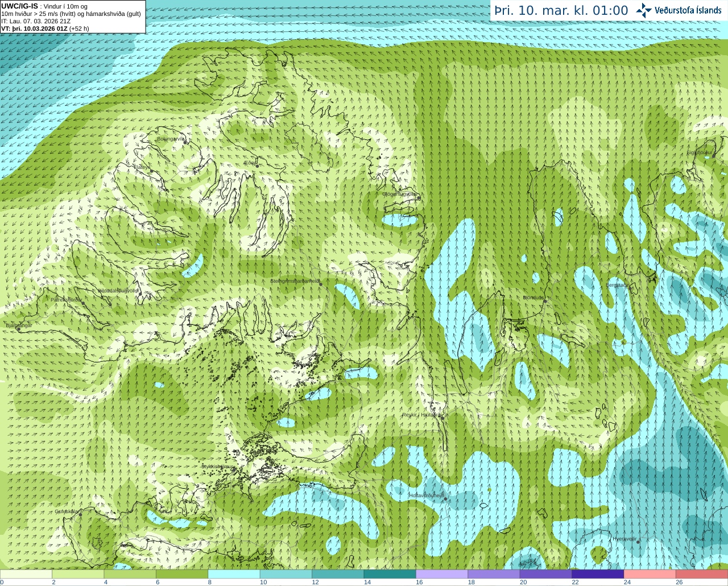Image resolution: width=728 pixels, height=586 pixels.
Task: Click the Bjargtangar station label
Action: 19,325
